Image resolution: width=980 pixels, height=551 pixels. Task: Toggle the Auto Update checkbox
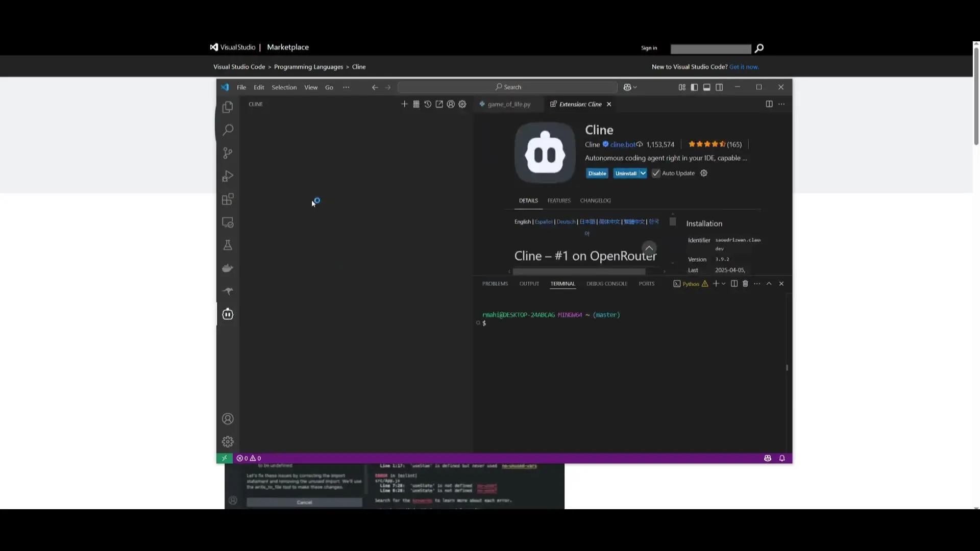656,173
